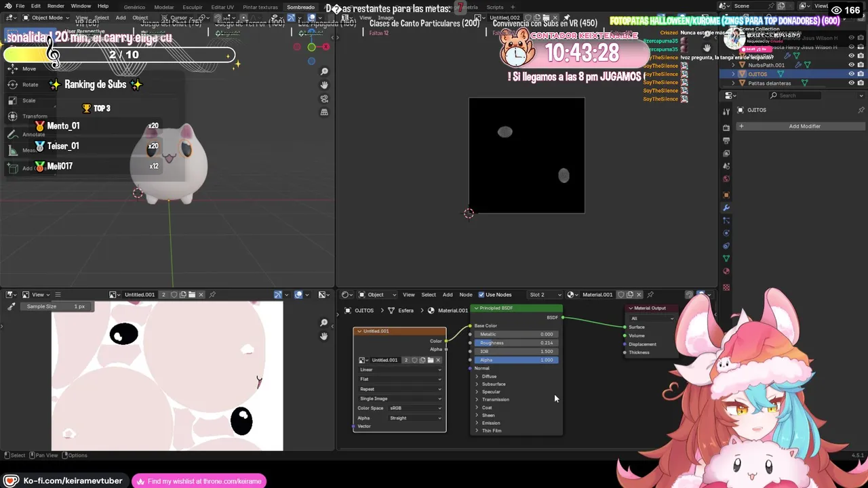The height and width of the screenshot is (488, 868).
Task: Click the Esfera breadcrumb in node editor
Action: 406,310
